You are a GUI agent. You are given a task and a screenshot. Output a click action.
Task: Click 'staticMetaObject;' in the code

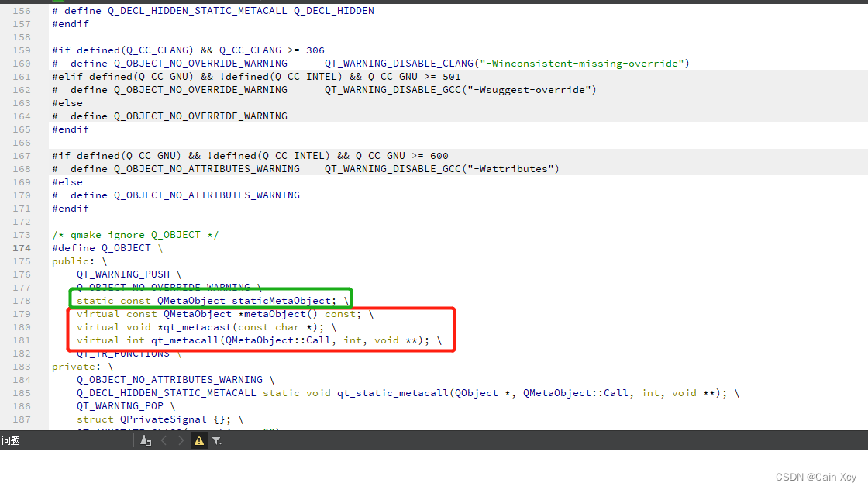(x=284, y=301)
